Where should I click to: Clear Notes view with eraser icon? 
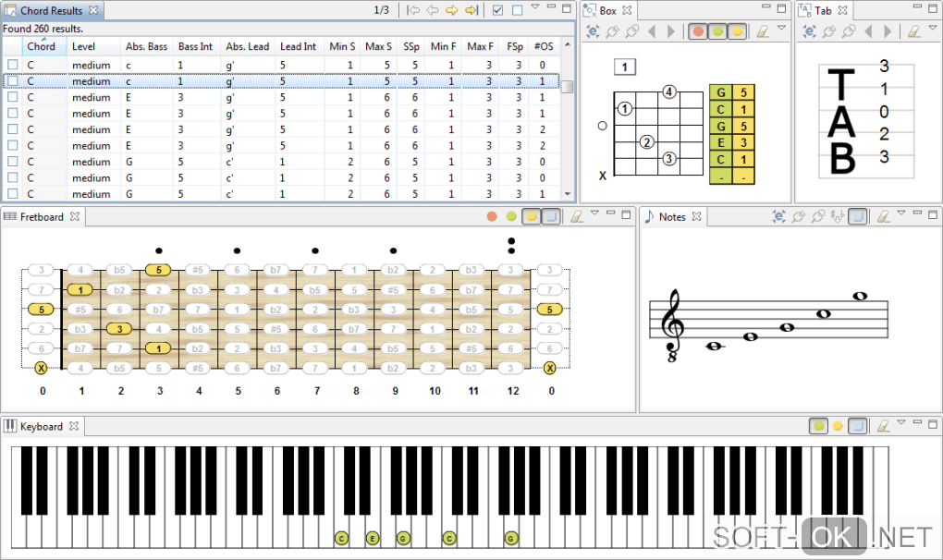point(883,216)
